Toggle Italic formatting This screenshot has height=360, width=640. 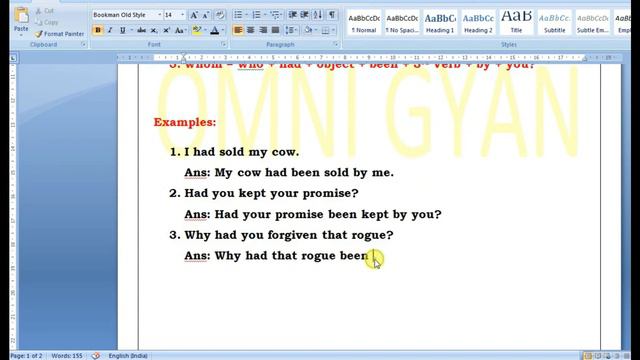(x=110, y=30)
